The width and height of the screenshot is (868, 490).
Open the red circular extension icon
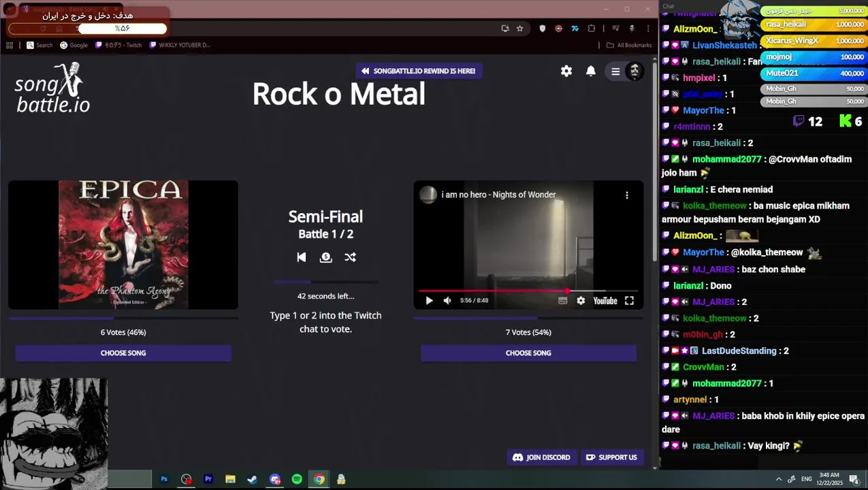point(559,29)
